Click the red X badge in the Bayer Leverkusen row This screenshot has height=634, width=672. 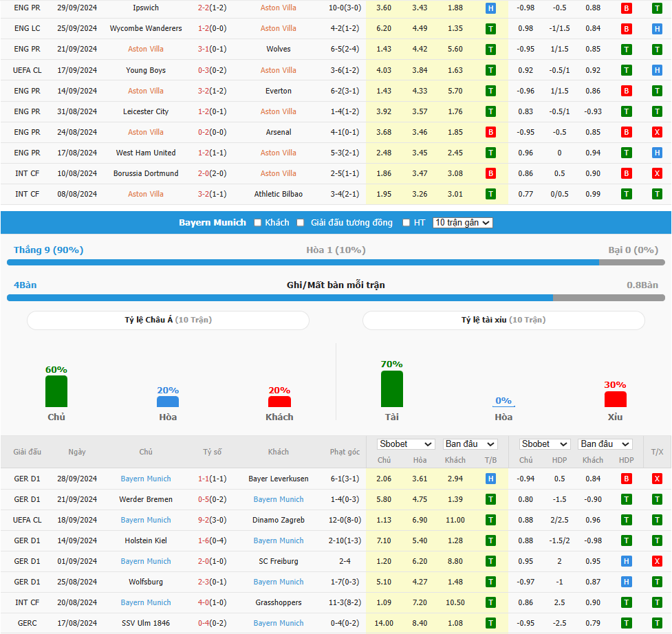point(657,479)
